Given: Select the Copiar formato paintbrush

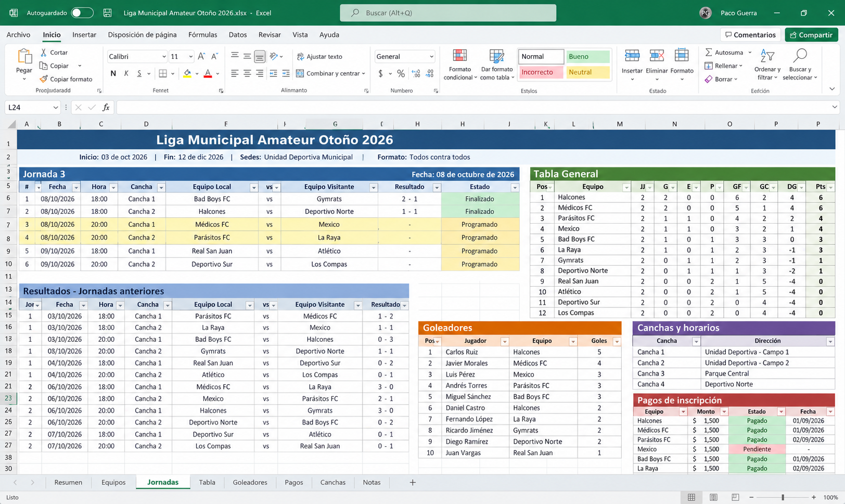Looking at the screenshot, I should click(x=44, y=79).
